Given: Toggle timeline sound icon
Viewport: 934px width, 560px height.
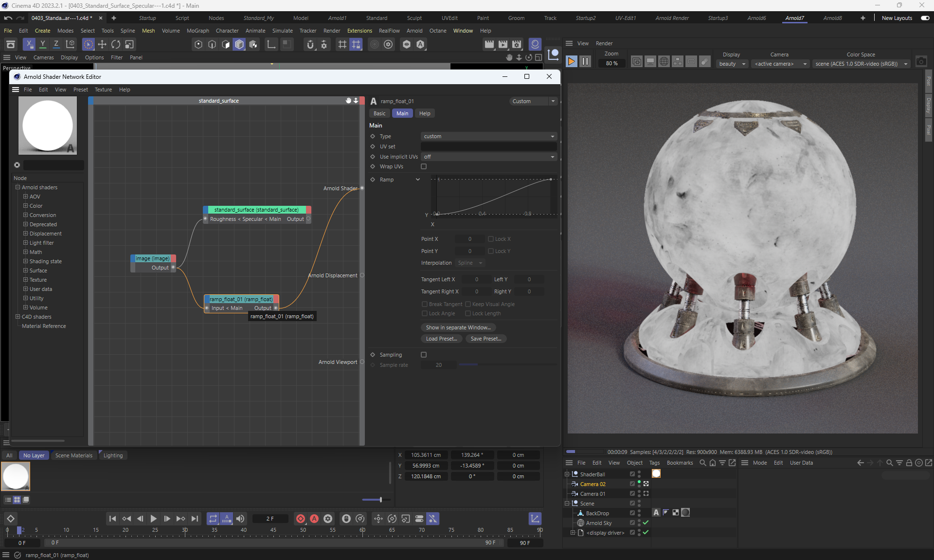Looking at the screenshot, I should [240, 519].
